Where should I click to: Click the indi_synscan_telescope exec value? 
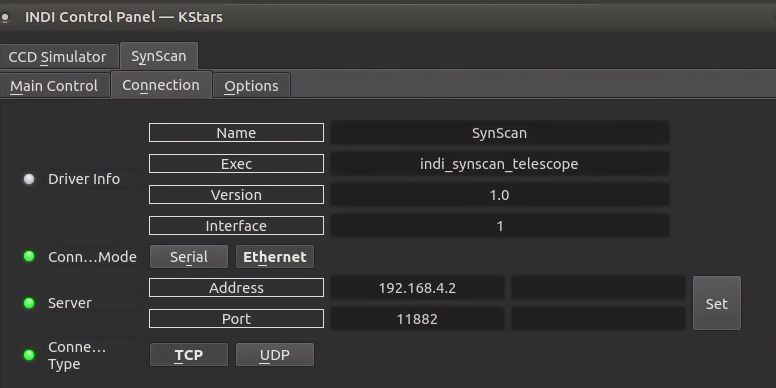(x=500, y=164)
